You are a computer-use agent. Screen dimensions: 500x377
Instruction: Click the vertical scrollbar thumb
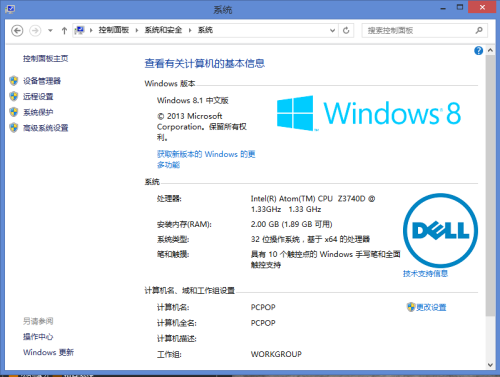pyautogui.click(x=490, y=185)
